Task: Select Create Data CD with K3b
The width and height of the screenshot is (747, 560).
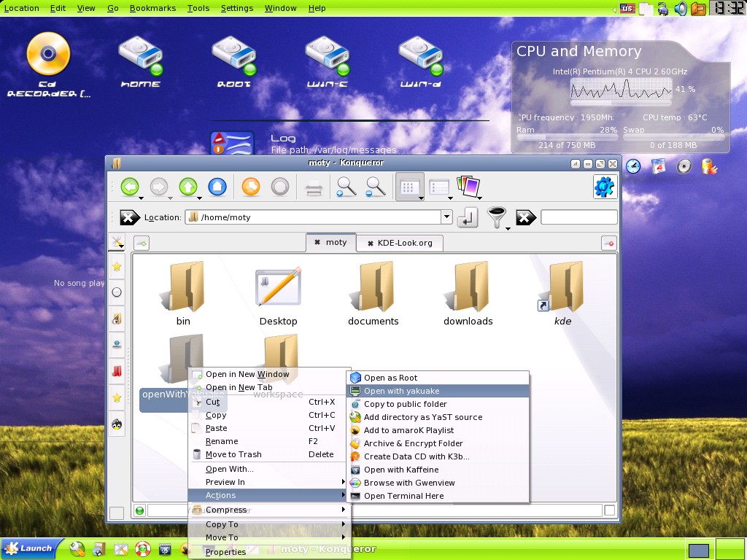Action: (438, 456)
